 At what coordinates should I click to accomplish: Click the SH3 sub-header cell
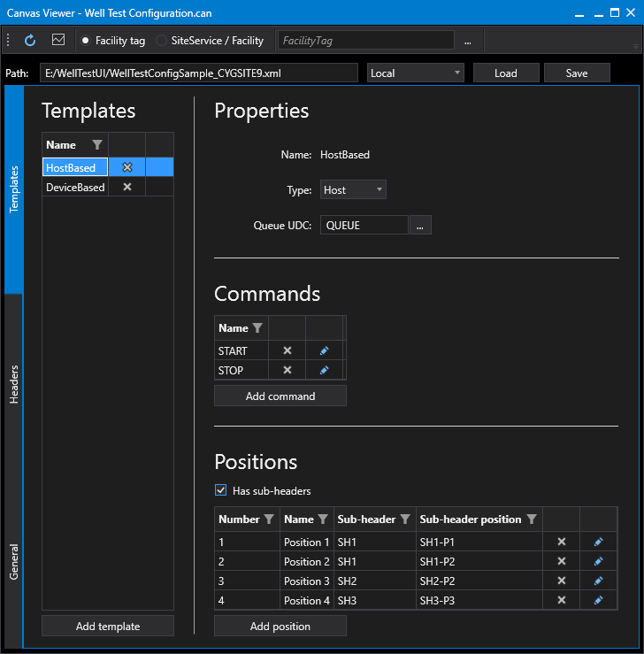coord(375,600)
